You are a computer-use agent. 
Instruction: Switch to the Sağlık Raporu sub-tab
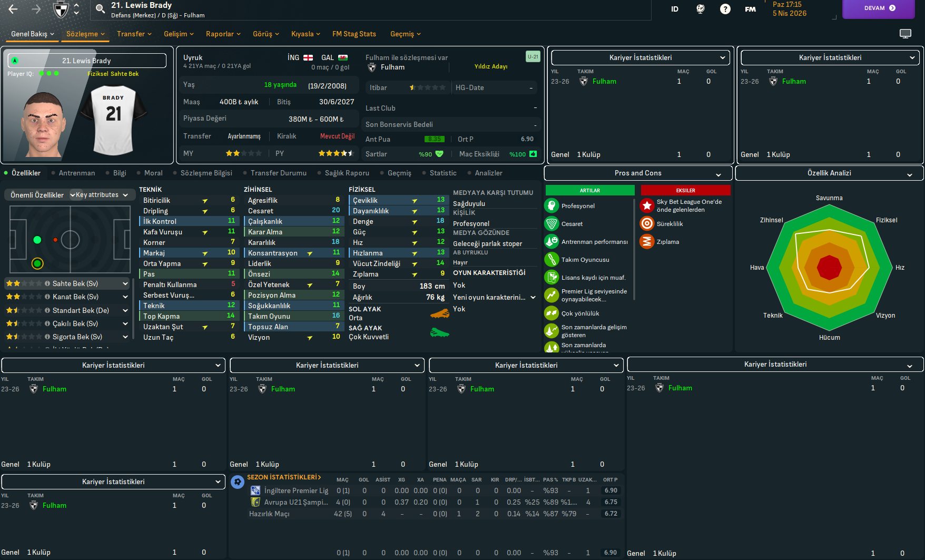coord(347,173)
